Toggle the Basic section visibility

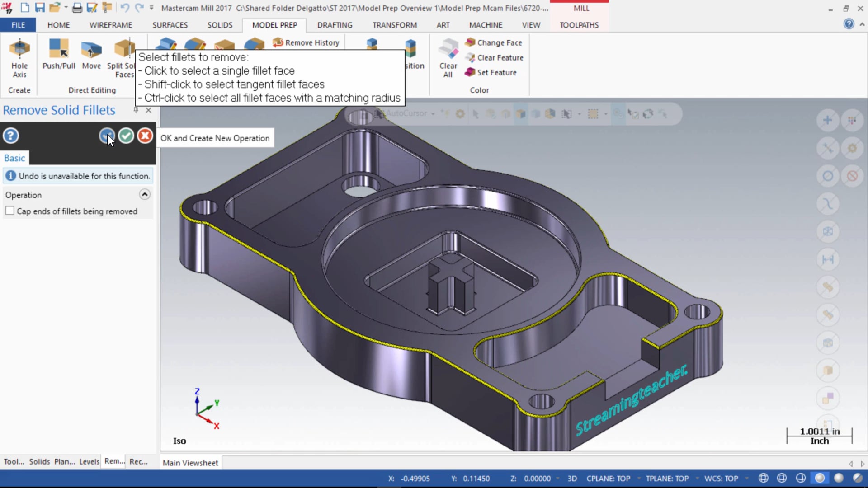tap(14, 158)
